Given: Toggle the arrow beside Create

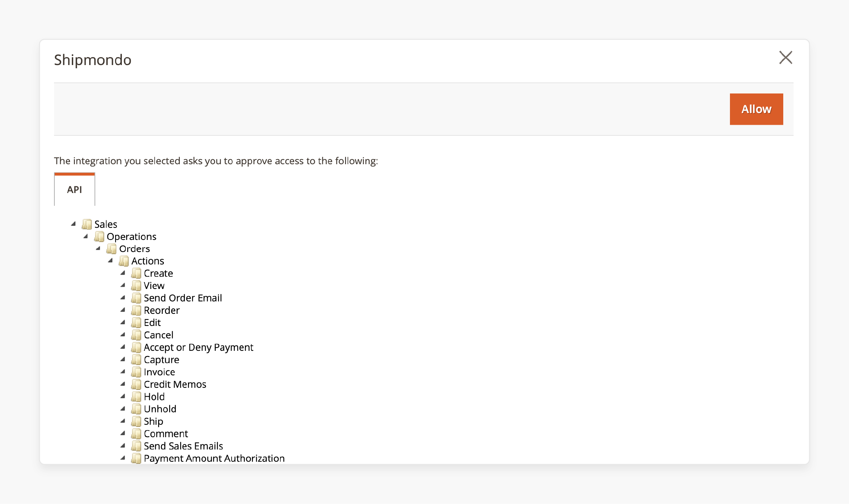Looking at the screenshot, I should [123, 273].
